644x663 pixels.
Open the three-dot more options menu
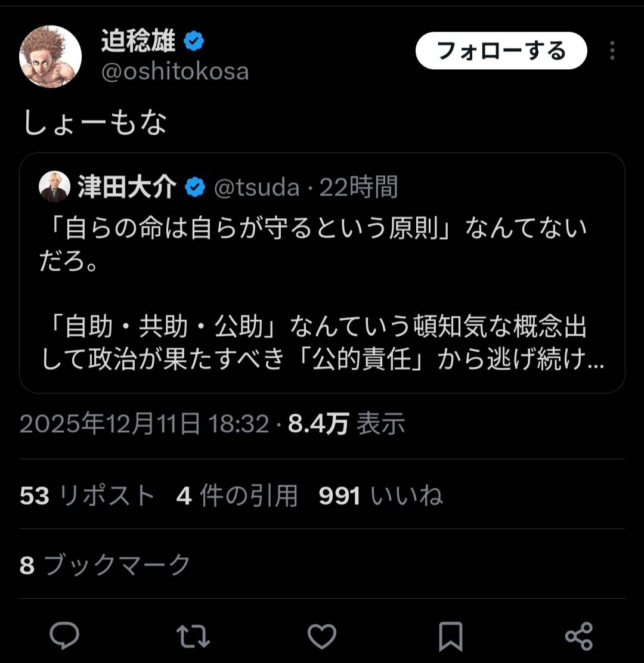pos(612,51)
